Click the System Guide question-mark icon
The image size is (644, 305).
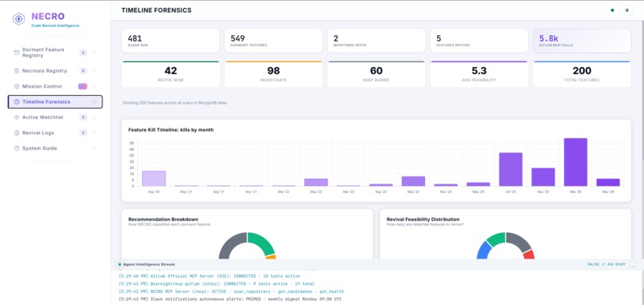pos(17,149)
